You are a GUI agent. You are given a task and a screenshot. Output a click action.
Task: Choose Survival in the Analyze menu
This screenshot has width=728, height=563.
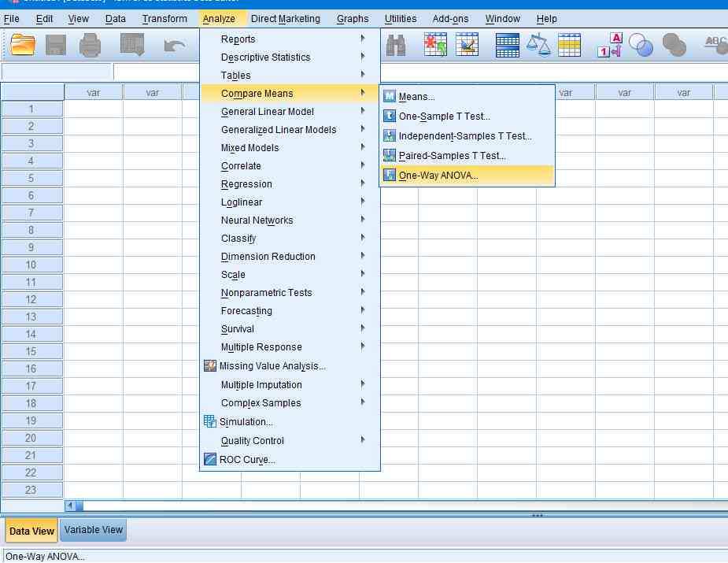290,329
